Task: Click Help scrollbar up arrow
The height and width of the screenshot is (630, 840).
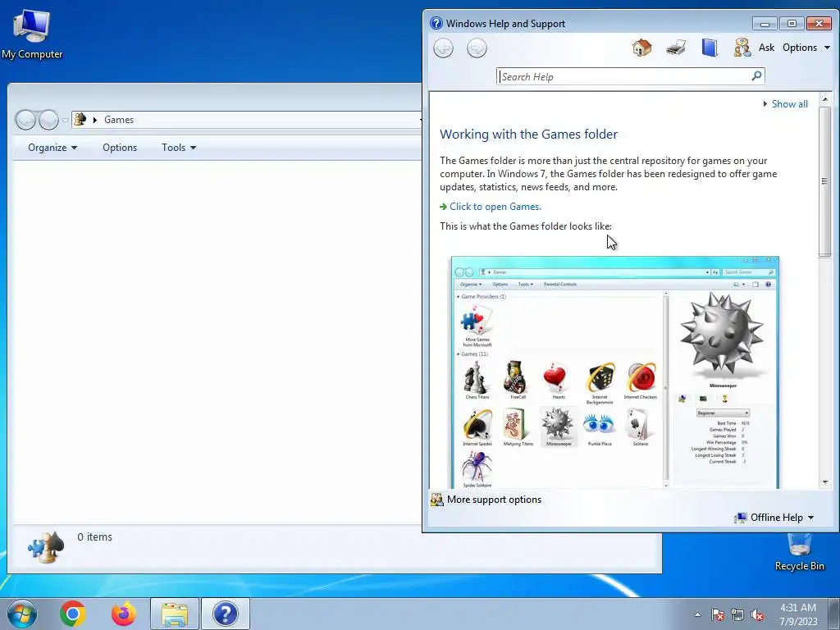Action: click(x=825, y=99)
